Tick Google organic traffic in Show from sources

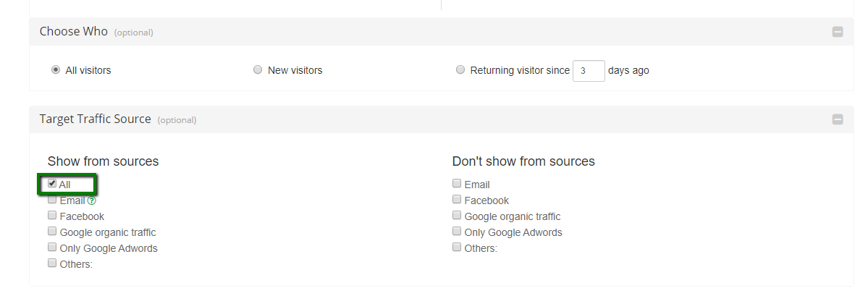click(52, 232)
